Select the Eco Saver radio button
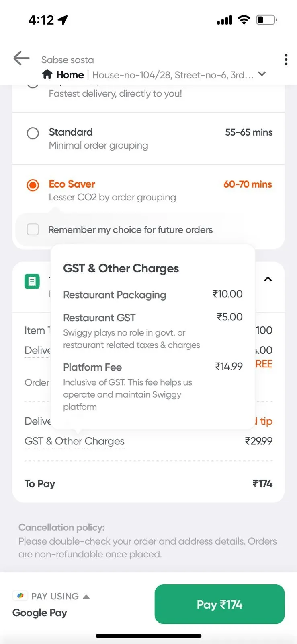Image resolution: width=297 pixels, height=644 pixels. click(33, 185)
